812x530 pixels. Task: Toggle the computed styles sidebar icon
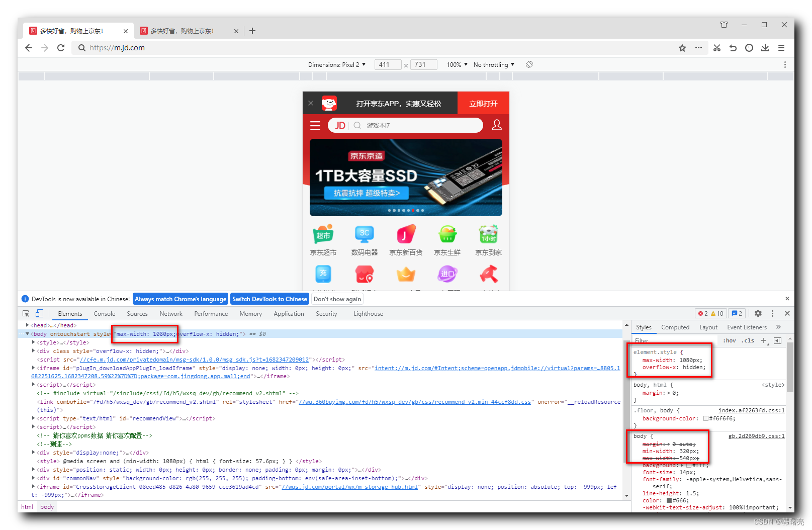(778, 340)
